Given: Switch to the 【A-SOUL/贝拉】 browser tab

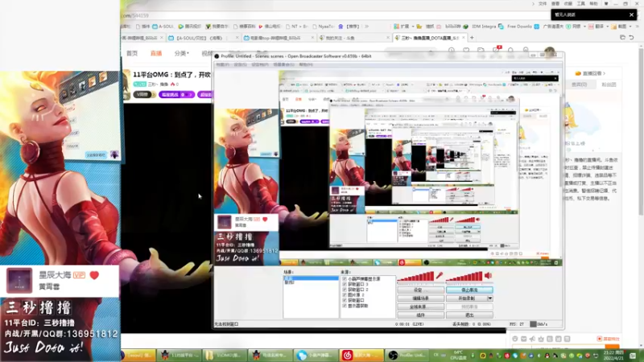Looking at the screenshot, I should click(x=203, y=38).
